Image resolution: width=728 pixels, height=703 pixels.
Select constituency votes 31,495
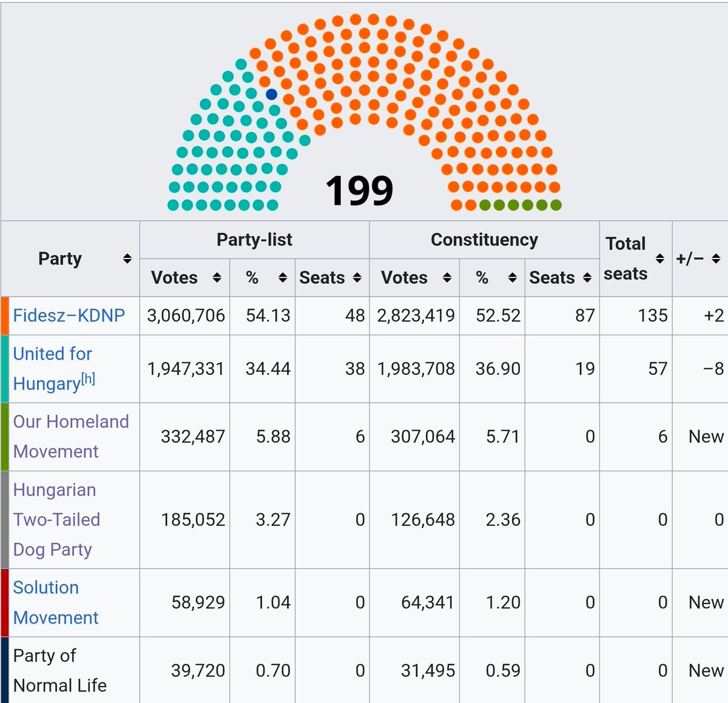[x=428, y=671]
